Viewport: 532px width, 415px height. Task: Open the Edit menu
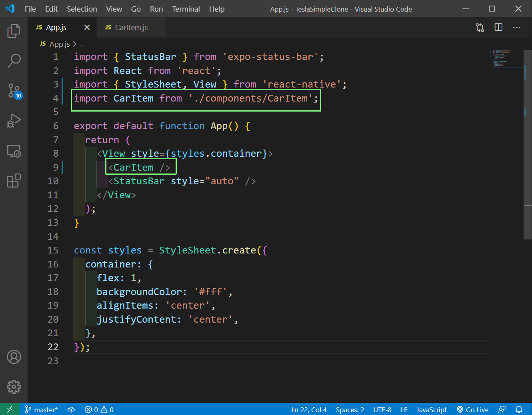click(x=51, y=9)
